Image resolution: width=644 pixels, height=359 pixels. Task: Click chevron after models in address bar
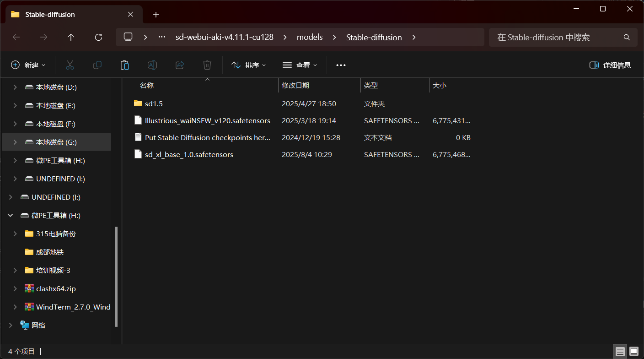tap(334, 38)
